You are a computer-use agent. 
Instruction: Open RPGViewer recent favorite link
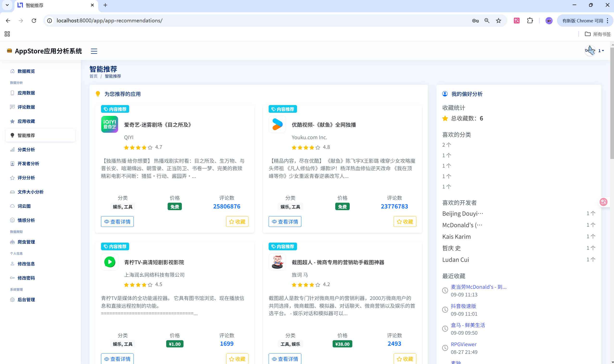(x=464, y=344)
